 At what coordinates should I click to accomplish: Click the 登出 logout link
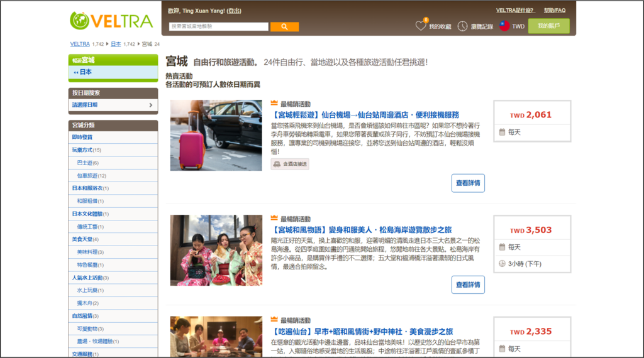tap(234, 11)
